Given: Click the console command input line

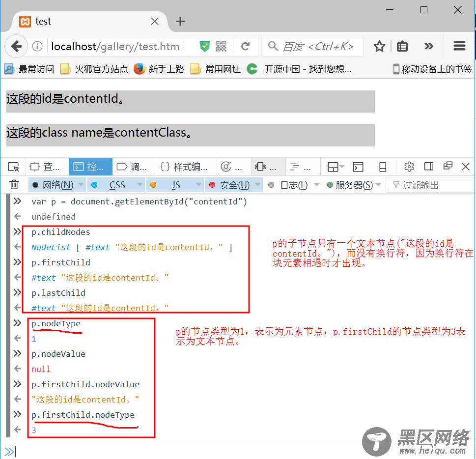Looking at the screenshot, I should [243, 451].
